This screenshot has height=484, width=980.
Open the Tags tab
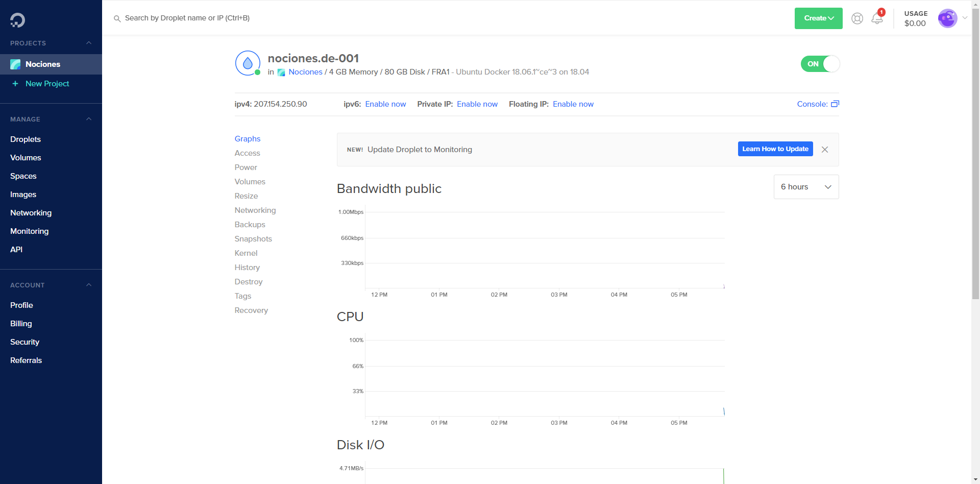[243, 296]
